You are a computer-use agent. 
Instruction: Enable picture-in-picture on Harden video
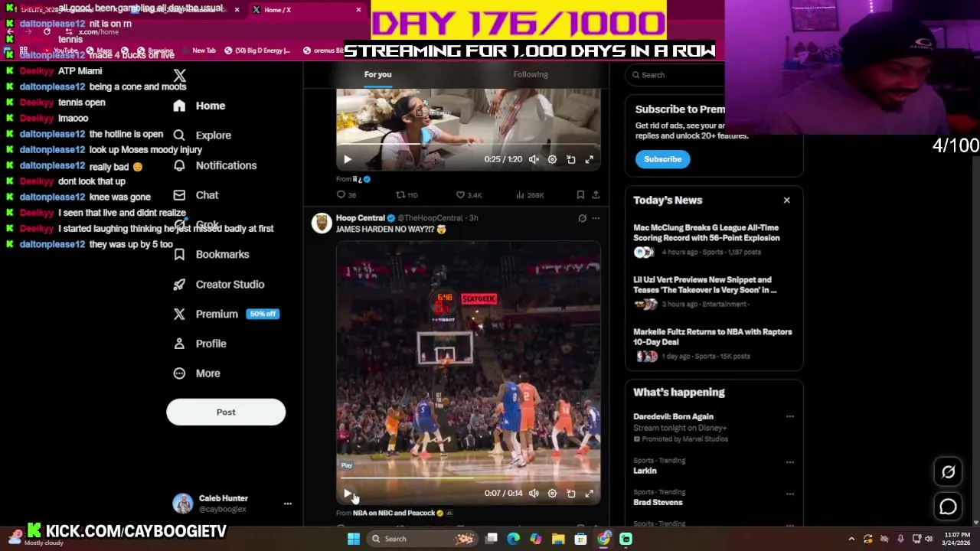[x=570, y=494]
